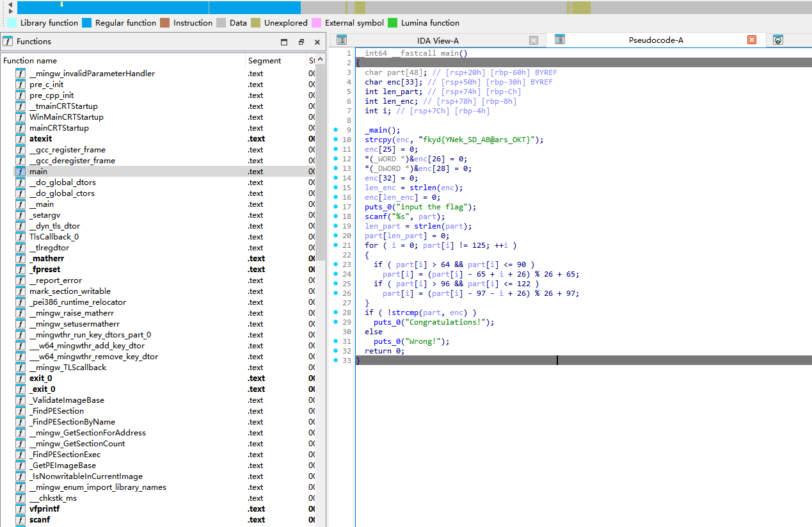This screenshot has height=527, width=812.
Task: Toggle breakpoint dot on line 17
Action: click(x=335, y=207)
